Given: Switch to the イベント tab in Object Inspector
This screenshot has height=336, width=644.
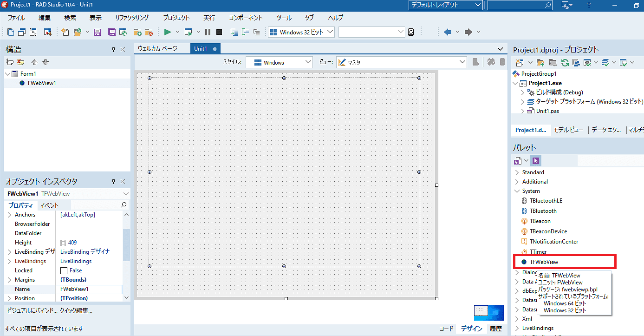Looking at the screenshot, I should 49,205.
